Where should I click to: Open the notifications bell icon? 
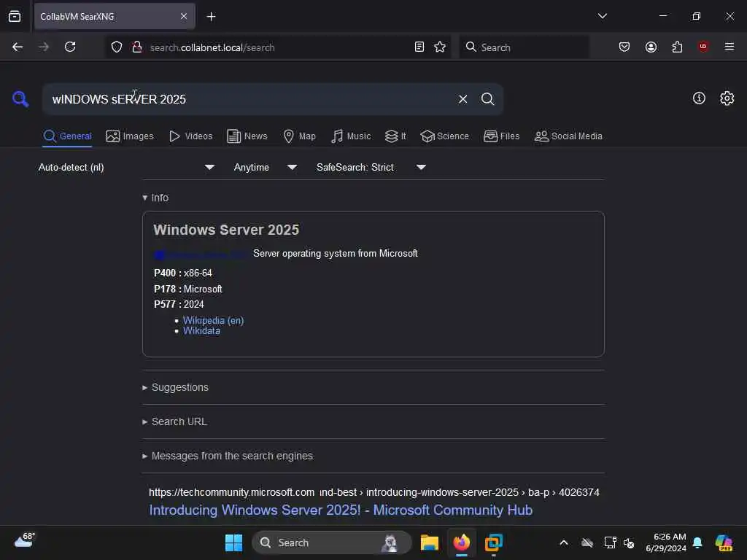coord(697,542)
